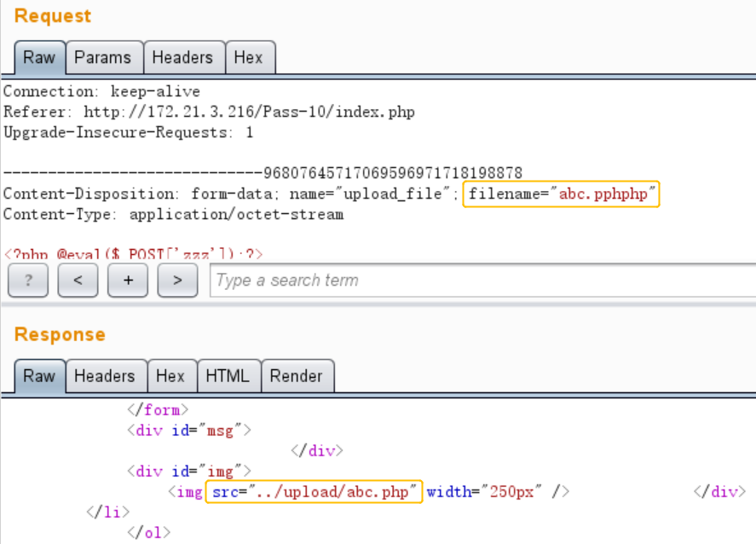Viewport: 756px width, 544px height.
Task: Open the Response Headers tab
Action: pyautogui.click(x=105, y=376)
